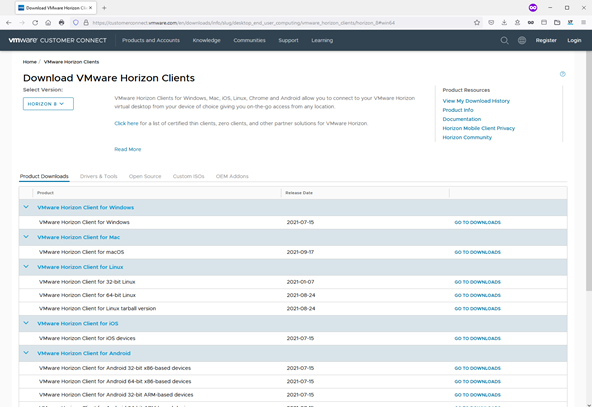Collapse the Horizon Client for Linux section
Viewport: 592px width, 407px height.
coord(26,267)
